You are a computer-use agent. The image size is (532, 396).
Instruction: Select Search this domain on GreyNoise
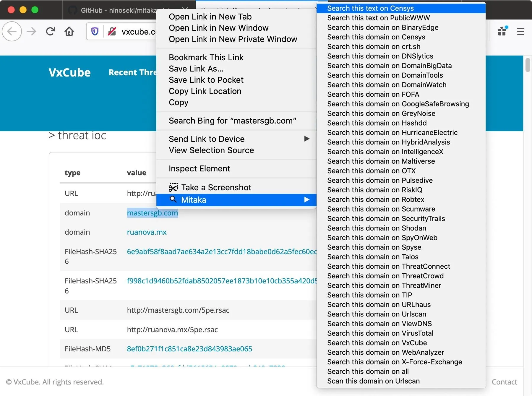[x=401, y=113]
